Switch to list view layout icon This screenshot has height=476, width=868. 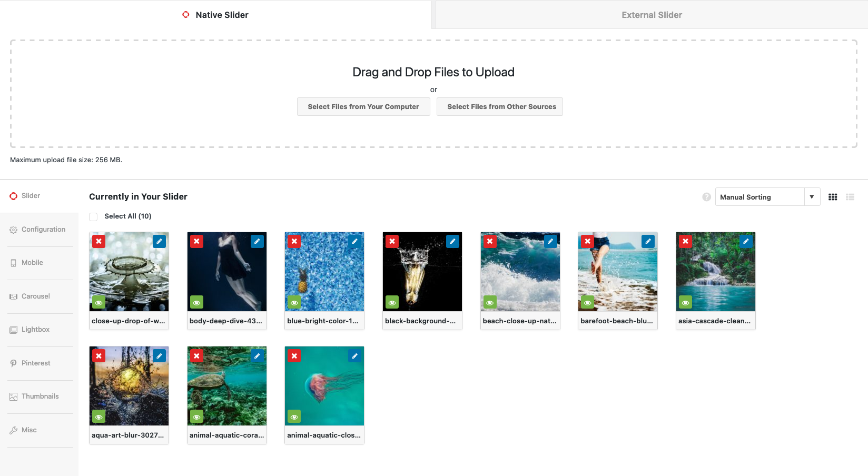pyautogui.click(x=850, y=197)
